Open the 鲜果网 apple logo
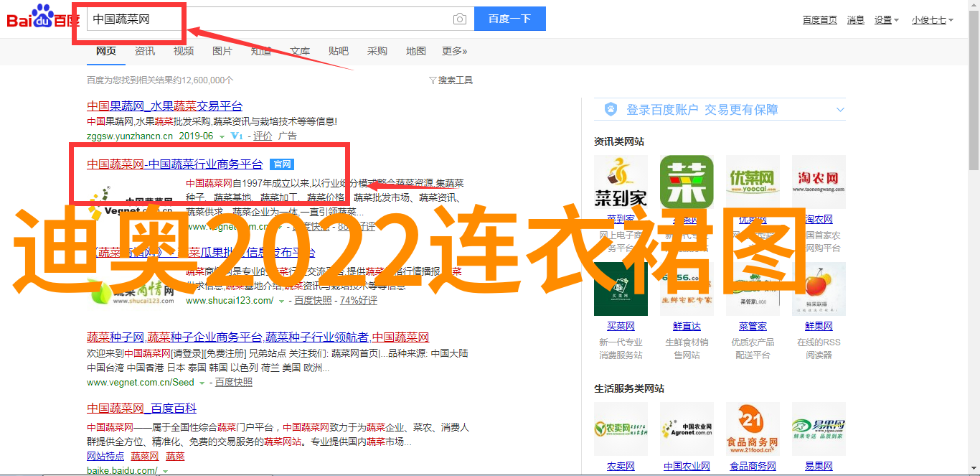The height and width of the screenshot is (476, 980). [819, 289]
